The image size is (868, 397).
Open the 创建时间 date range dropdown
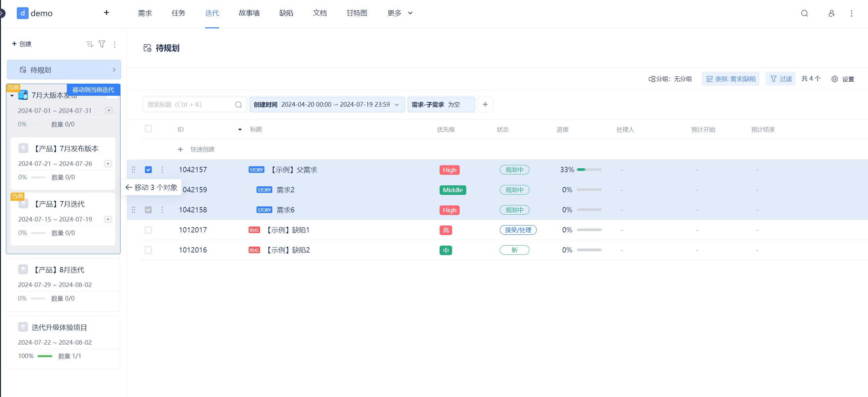[x=327, y=104]
